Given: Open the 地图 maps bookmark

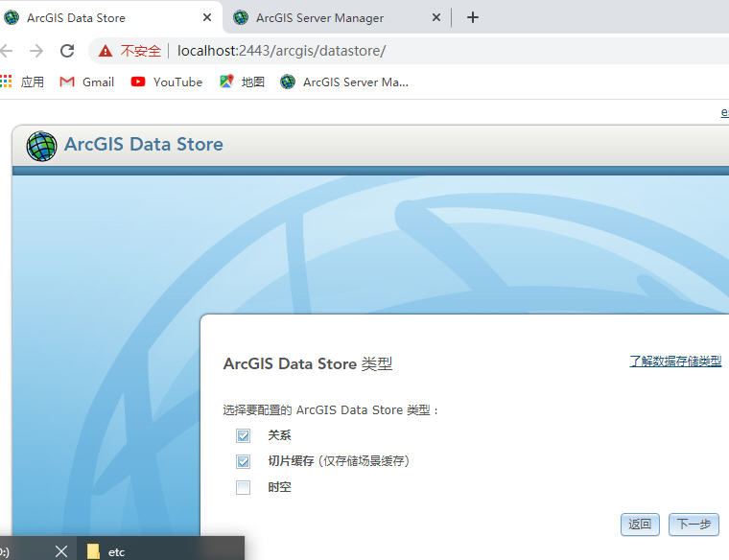Looking at the screenshot, I should tap(243, 82).
